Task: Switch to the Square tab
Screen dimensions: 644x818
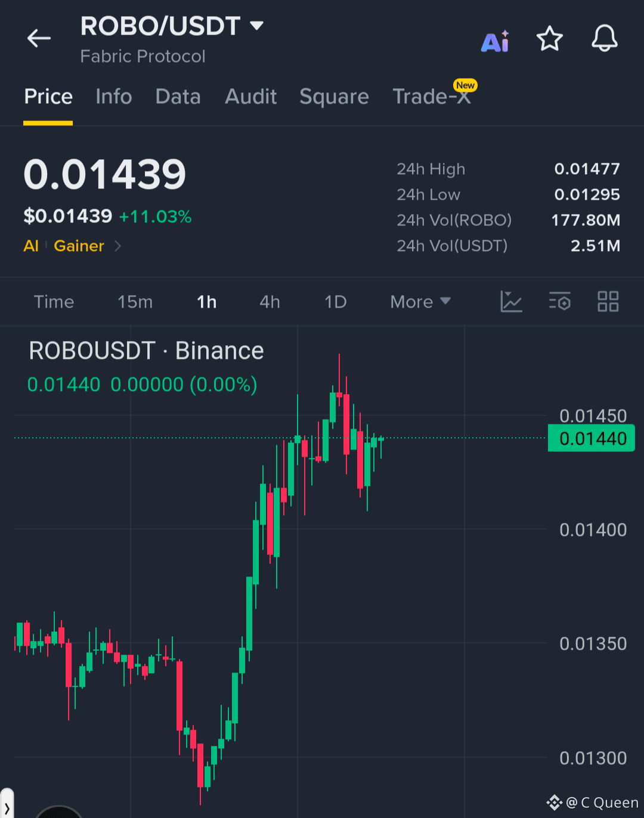Action: (334, 97)
